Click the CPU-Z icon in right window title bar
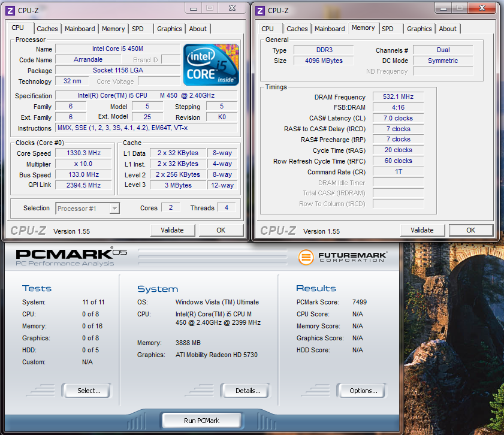504x435 pixels. click(259, 11)
